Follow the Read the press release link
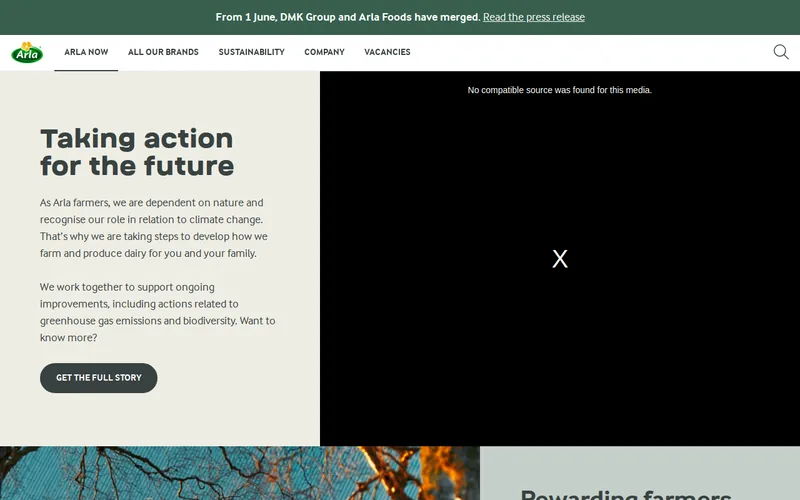Viewport: 800px width, 500px height. [534, 17]
